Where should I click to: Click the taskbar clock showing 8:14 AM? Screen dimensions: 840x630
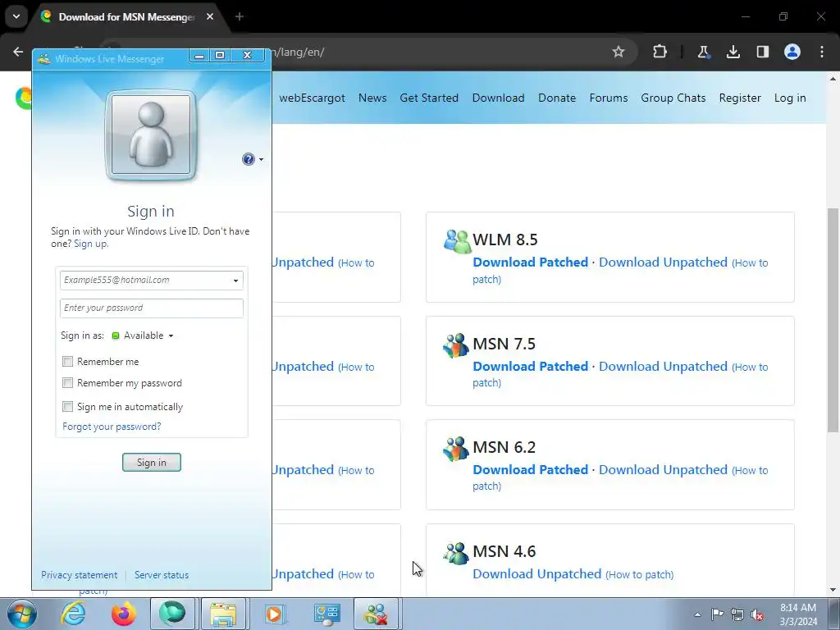pos(798,614)
